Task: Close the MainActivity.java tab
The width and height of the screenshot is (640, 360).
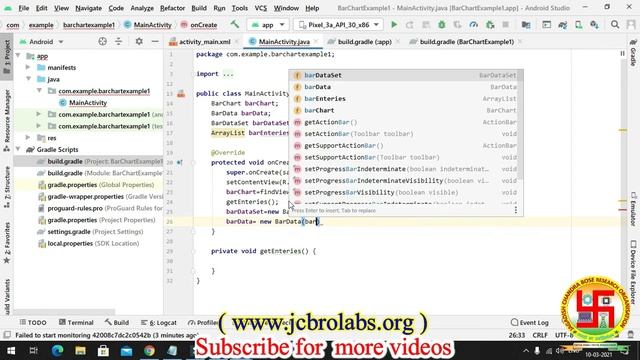Action: click(316, 42)
